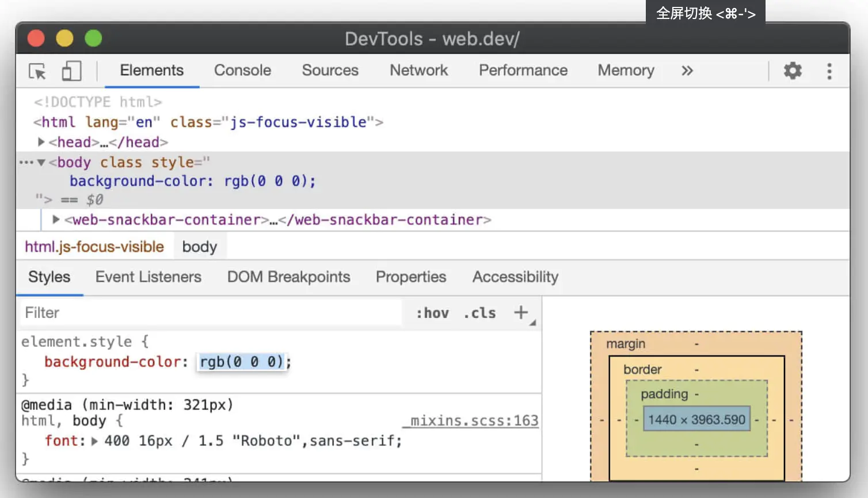
Task: Open the three-dot customize menu
Action: [829, 71]
